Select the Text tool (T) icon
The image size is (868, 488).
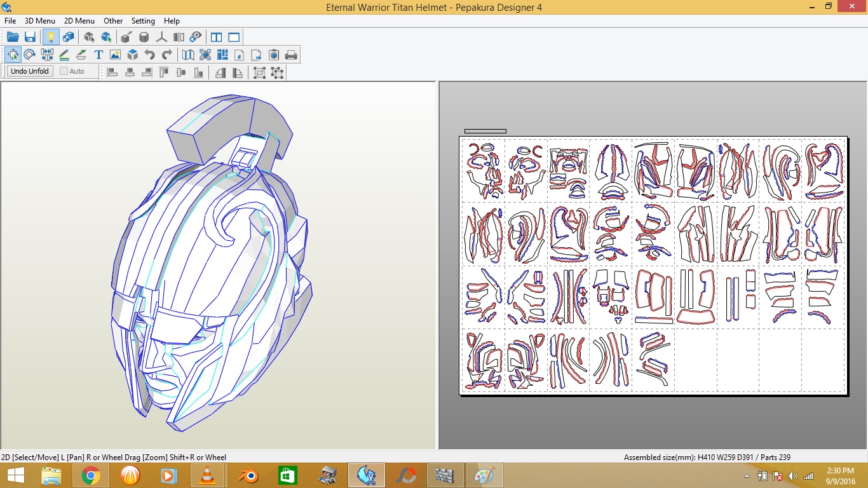pyautogui.click(x=98, y=55)
